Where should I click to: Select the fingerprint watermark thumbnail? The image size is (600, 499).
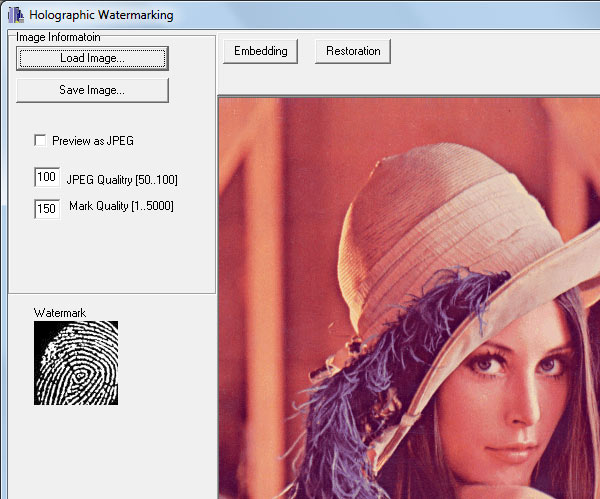tap(76, 363)
